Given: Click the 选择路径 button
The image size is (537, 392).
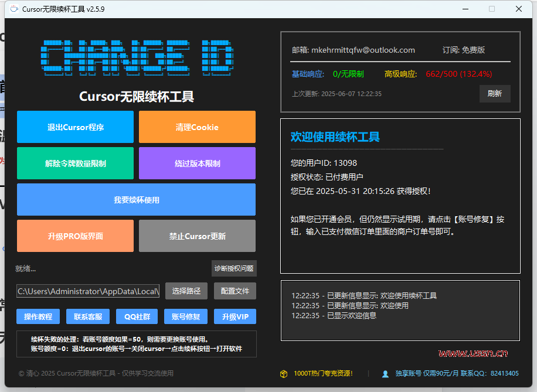Looking at the screenshot, I should 186,291.
